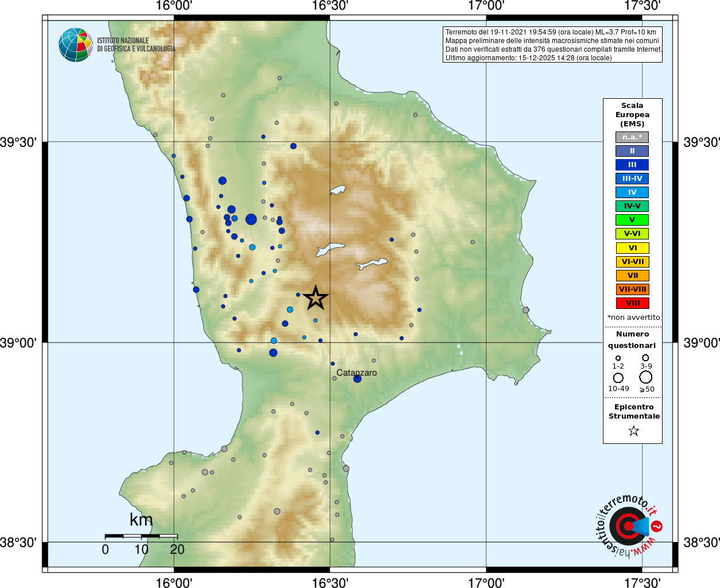Click the VI yellow legend swatch
720x588 pixels.
632,248
